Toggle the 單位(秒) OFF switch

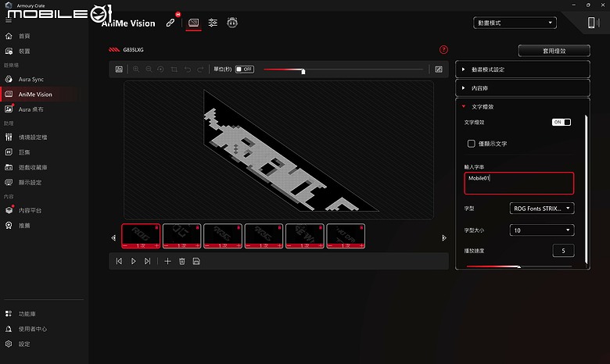point(245,70)
